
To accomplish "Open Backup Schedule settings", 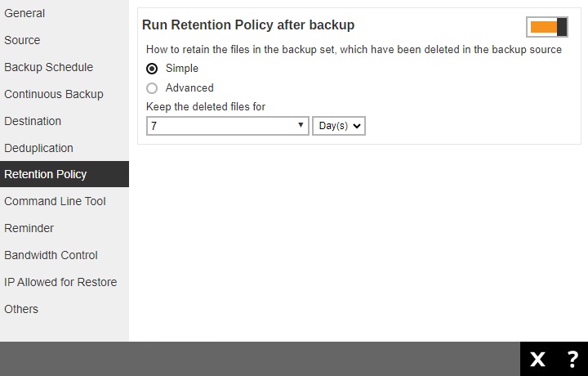I will tap(48, 67).
